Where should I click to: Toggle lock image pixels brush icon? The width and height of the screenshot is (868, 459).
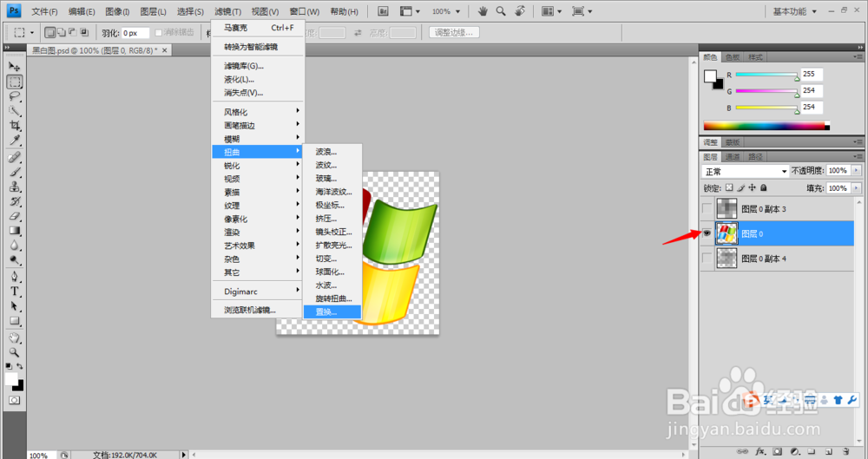click(x=740, y=187)
